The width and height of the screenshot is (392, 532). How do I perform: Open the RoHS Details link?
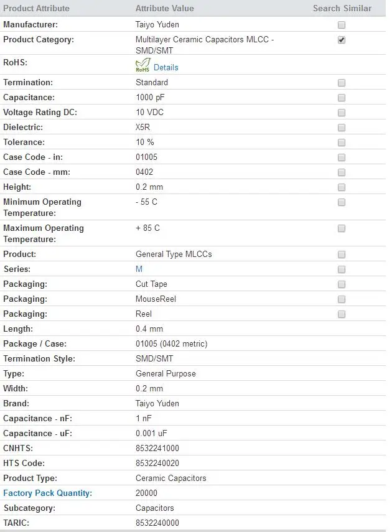click(x=166, y=67)
